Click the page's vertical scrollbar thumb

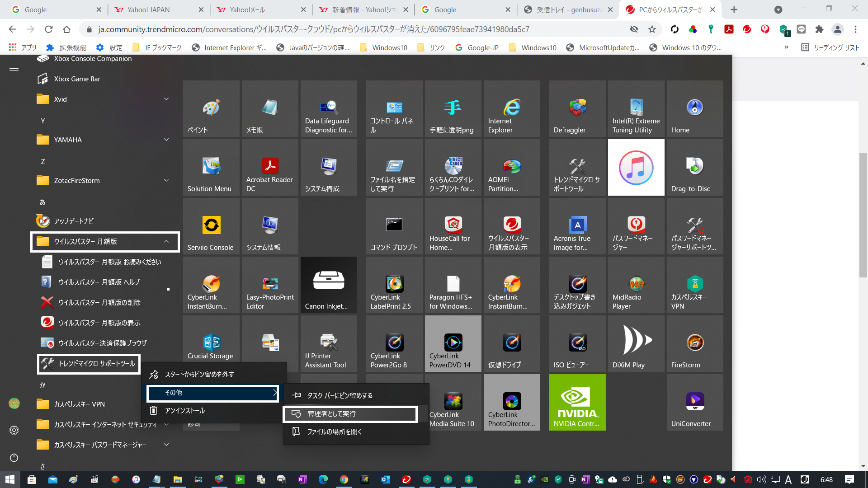tap(863, 215)
